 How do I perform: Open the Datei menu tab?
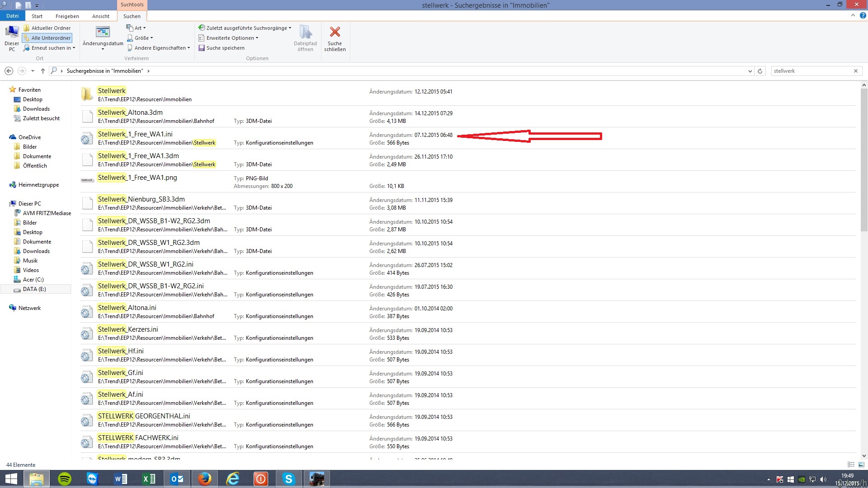coord(12,16)
